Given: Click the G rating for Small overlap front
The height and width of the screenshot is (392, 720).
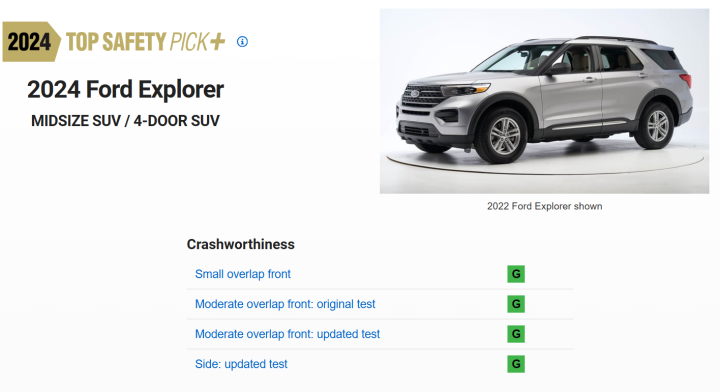Looking at the screenshot, I should coord(516,274).
